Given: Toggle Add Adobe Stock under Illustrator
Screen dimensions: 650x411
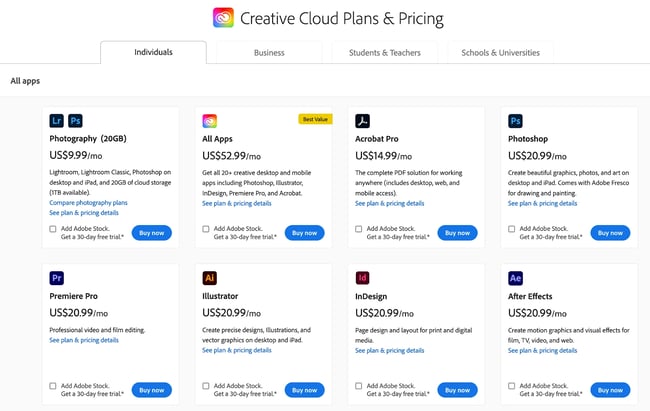Looking at the screenshot, I should point(206,386).
